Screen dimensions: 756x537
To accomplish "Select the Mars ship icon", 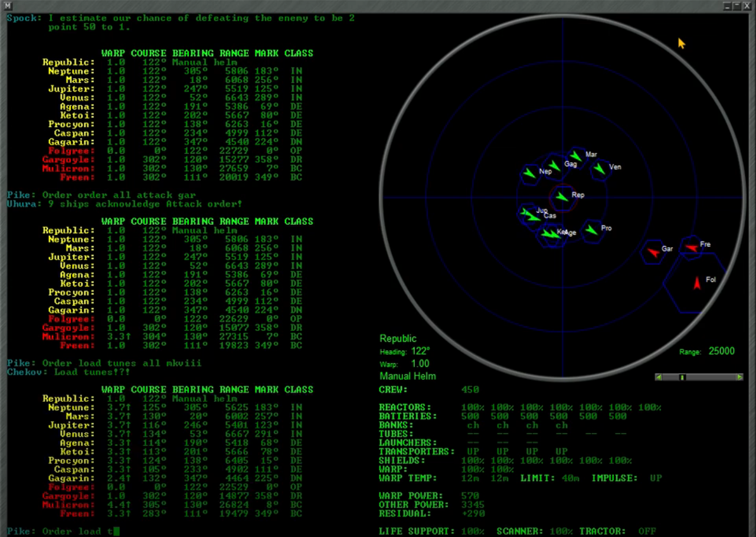I will pos(576,157).
